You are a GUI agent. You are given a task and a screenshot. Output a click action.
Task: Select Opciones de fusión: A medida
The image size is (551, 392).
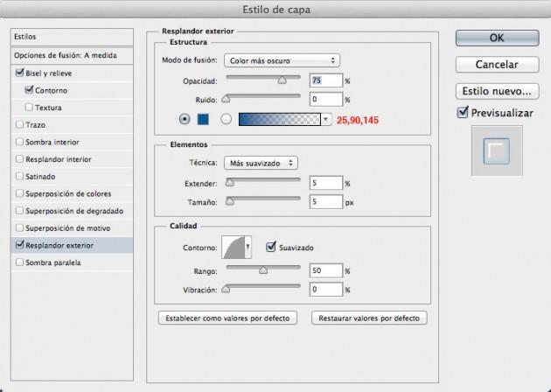tap(72, 55)
